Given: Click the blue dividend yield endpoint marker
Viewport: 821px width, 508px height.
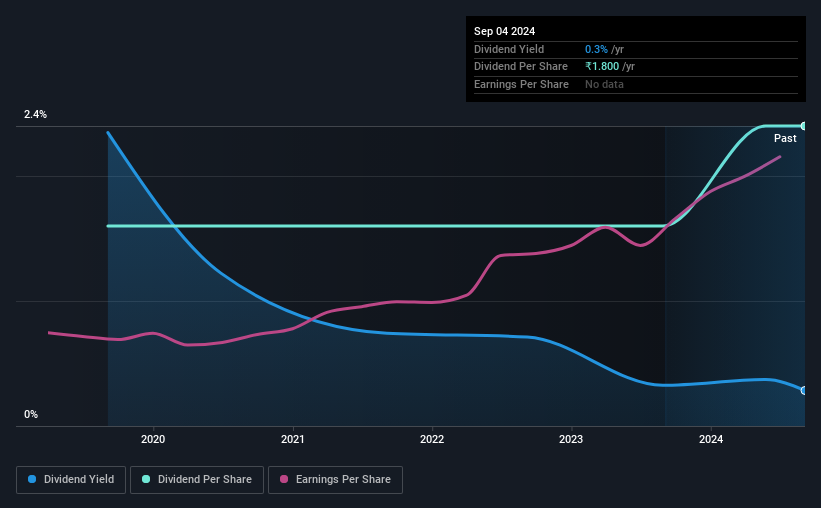Looking at the screenshot, I should [803, 391].
